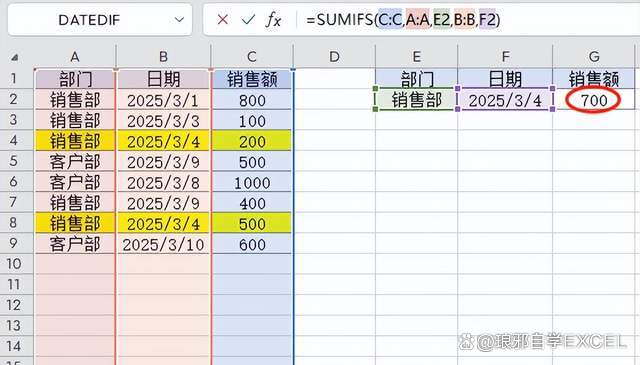This screenshot has height=365, width=640.
Task: Click cell A5 客户部
Action: point(75,162)
